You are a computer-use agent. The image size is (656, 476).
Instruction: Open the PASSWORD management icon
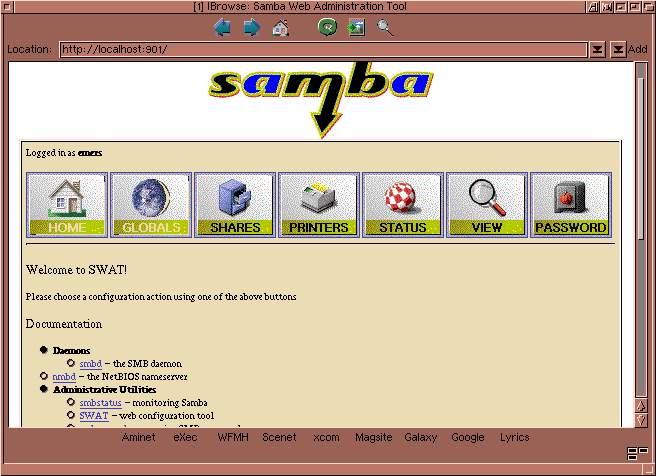coord(571,205)
